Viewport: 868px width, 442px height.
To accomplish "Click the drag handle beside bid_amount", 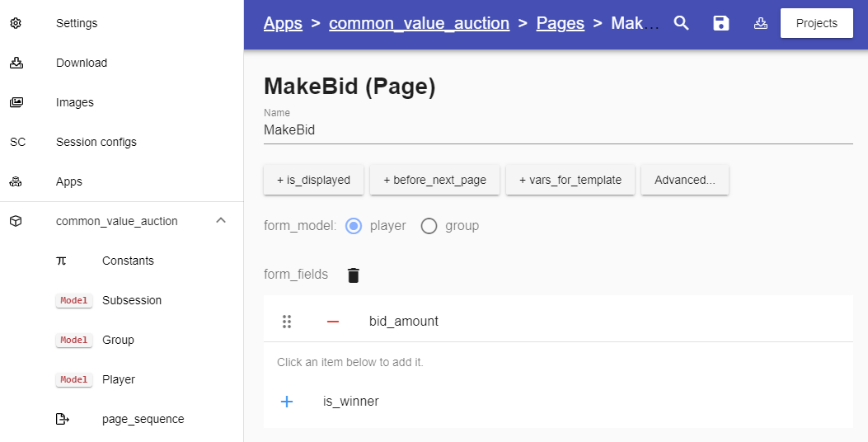I will click(x=287, y=322).
